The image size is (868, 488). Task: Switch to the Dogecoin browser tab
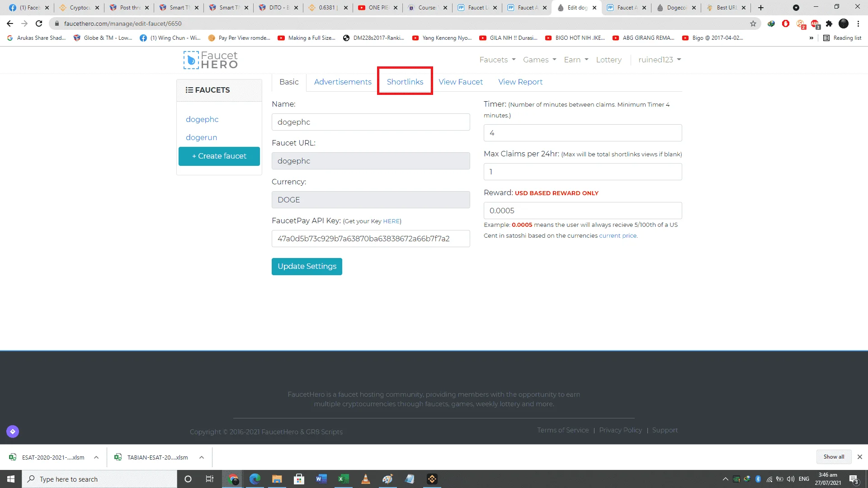tap(676, 8)
